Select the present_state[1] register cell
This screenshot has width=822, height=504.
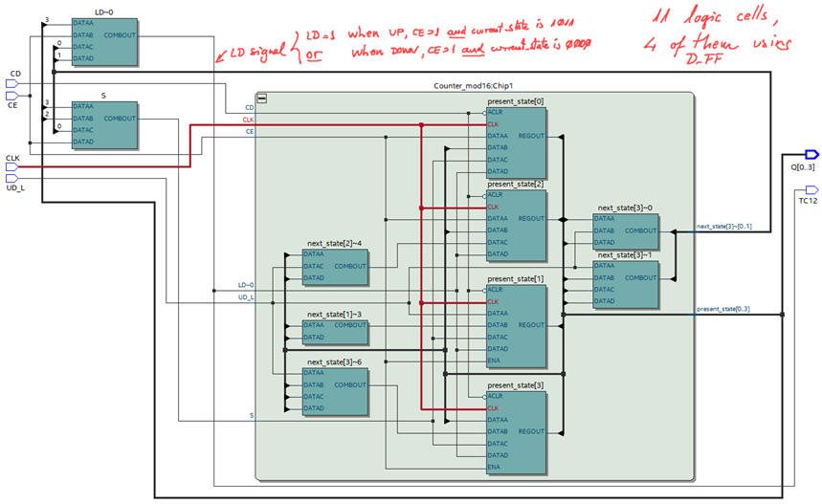517,326
